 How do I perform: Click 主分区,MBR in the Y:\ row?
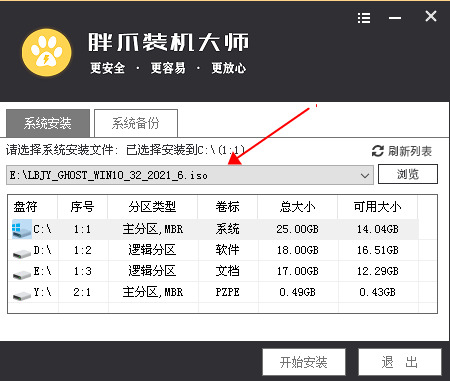(x=153, y=292)
